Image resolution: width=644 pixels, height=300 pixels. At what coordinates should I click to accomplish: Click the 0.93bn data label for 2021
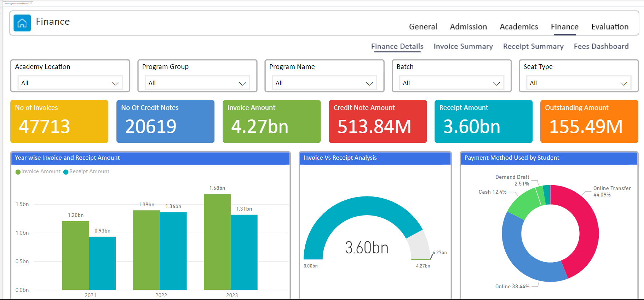point(102,231)
